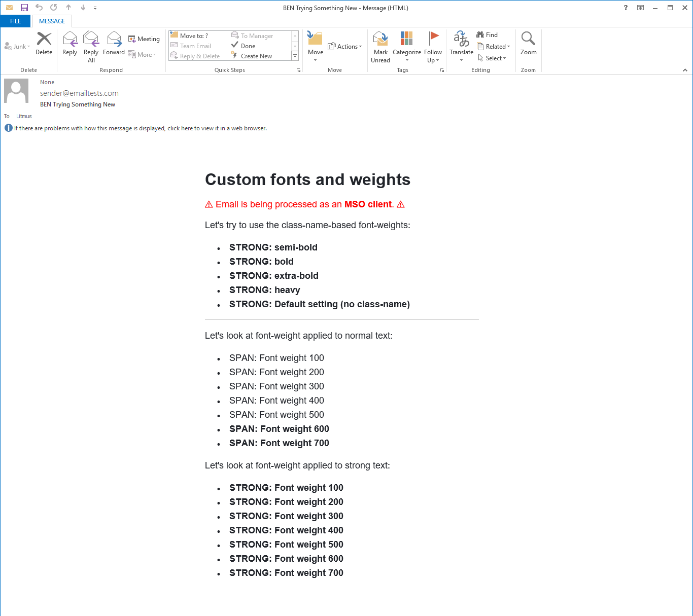Click the Meeting reply button

click(x=144, y=39)
